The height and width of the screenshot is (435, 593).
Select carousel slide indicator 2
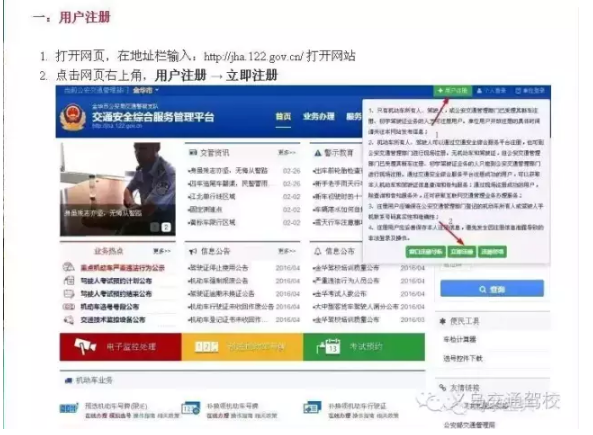[166, 227]
